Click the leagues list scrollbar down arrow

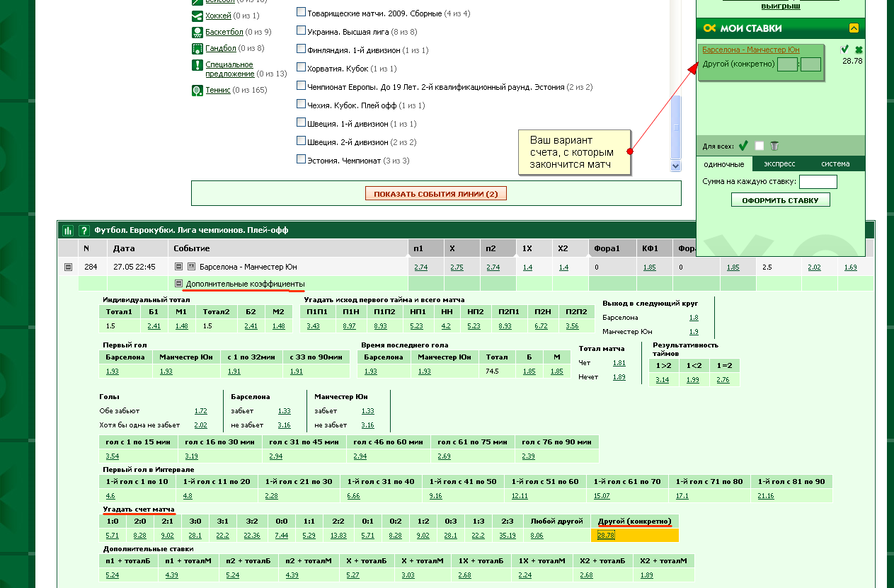click(675, 166)
